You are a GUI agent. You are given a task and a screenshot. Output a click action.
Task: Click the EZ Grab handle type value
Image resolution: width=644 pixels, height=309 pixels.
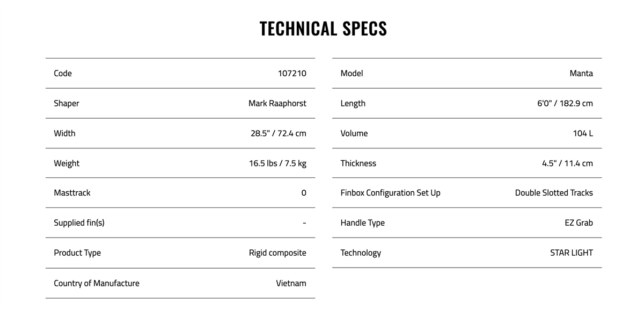579,222
